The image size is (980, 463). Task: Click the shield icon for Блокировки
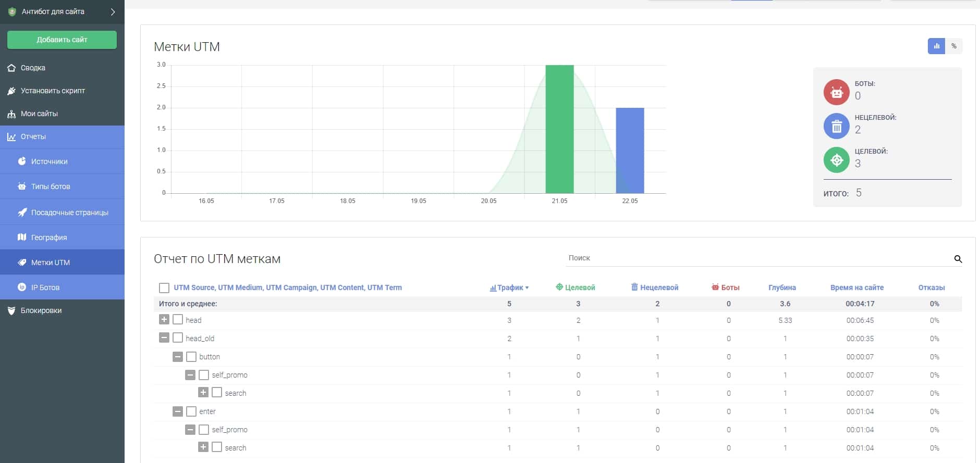[x=11, y=310]
